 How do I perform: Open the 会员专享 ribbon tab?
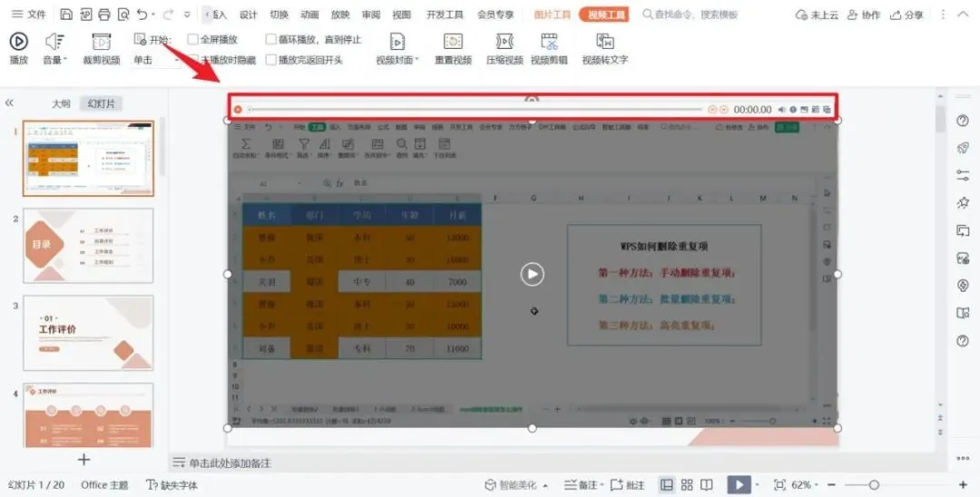[495, 15]
